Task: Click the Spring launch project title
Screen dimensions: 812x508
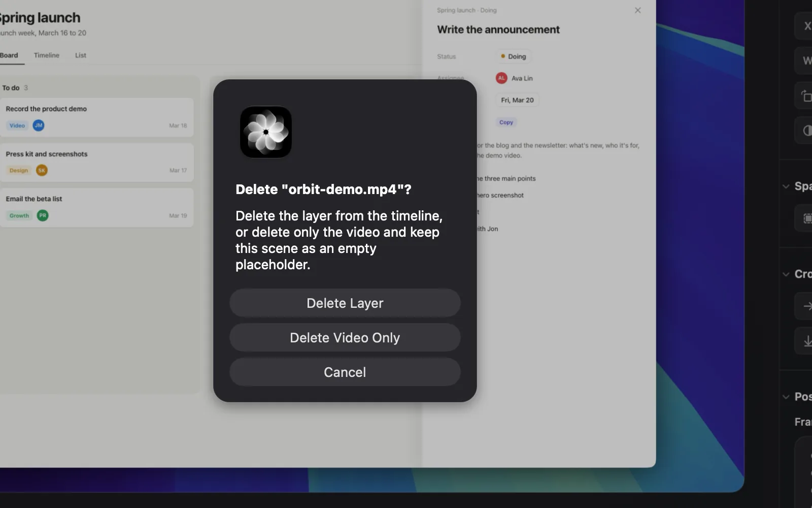Action: click(40, 18)
